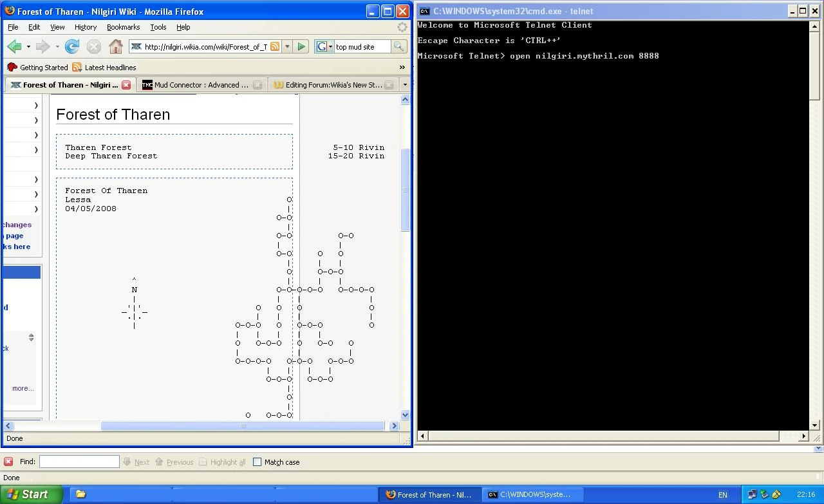The height and width of the screenshot is (504, 824).
Task: Open the Bookmarks menu
Action: coord(123,27)
